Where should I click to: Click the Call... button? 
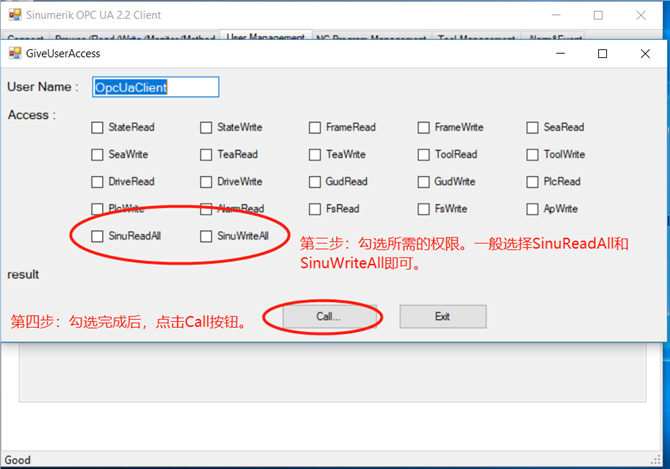[329, 317]
